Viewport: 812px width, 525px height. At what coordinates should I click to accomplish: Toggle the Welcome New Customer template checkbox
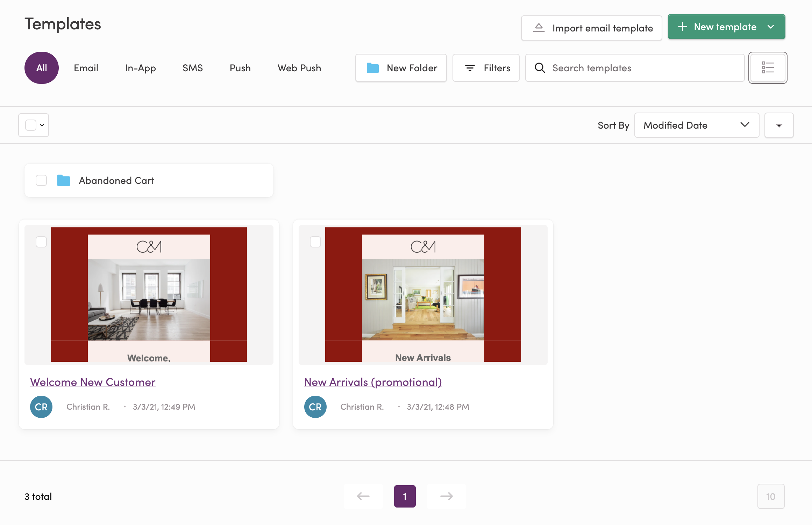click(x=41, y=241)
